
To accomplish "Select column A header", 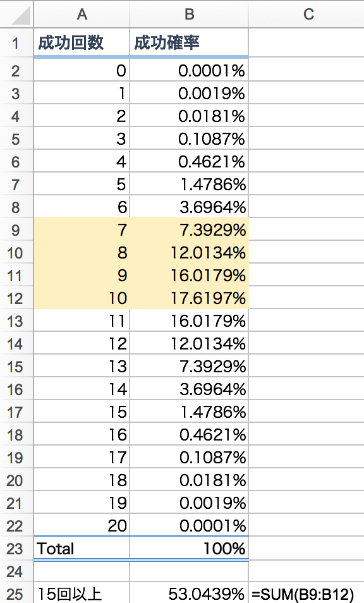I will click(82, 15).
